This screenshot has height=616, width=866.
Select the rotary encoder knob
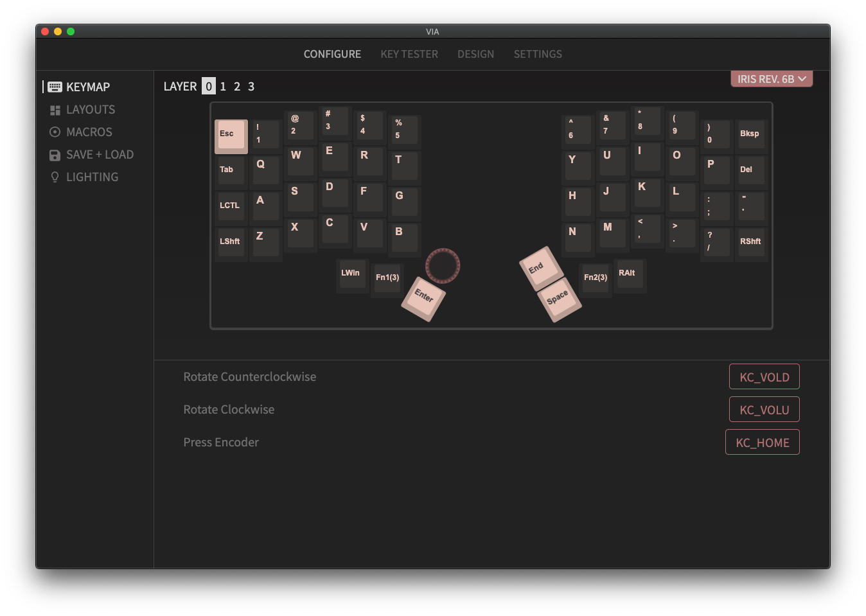(x=443, y=265)
